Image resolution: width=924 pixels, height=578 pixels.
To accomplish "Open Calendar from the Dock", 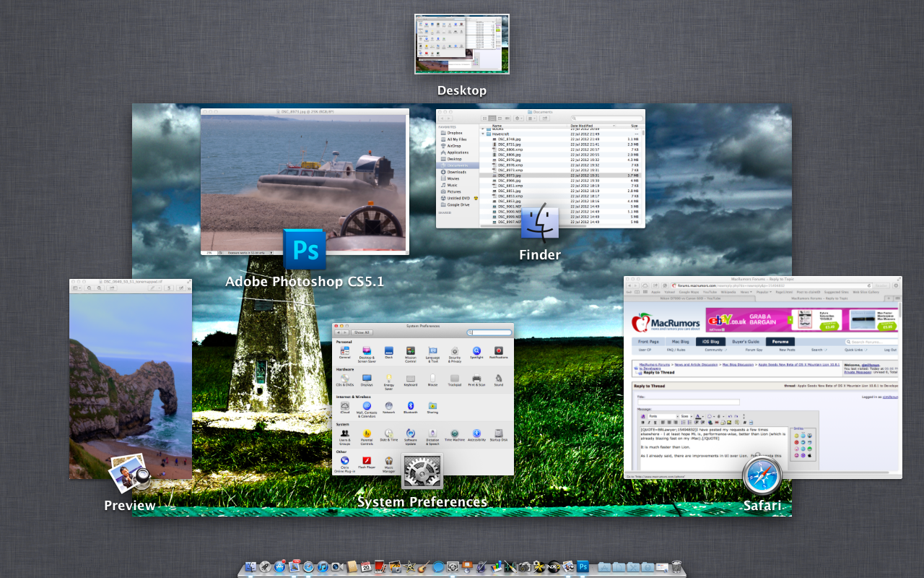I will tap(366, 566).
